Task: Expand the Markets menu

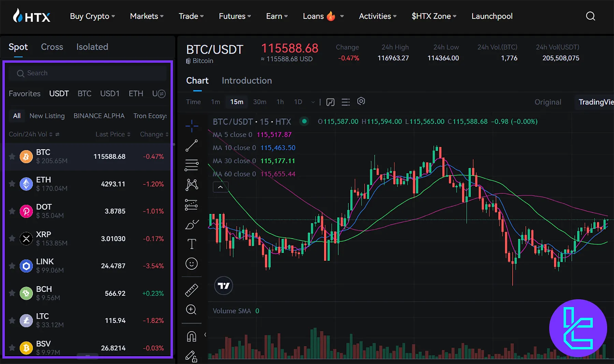Action: point(147,16)
